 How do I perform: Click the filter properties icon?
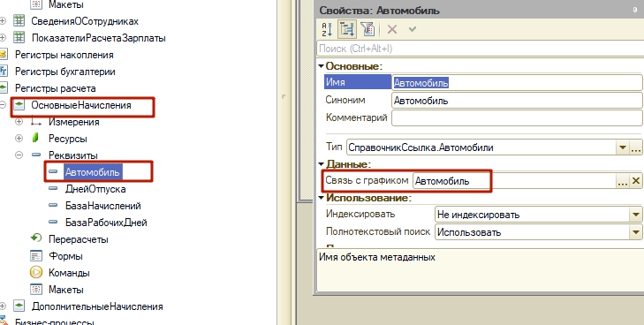click(368, 29)
